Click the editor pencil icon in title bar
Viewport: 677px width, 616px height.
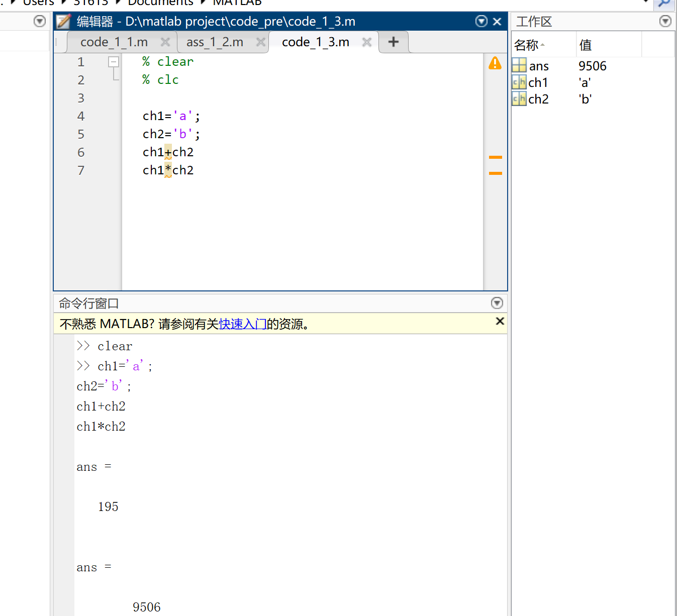[64, 22]
